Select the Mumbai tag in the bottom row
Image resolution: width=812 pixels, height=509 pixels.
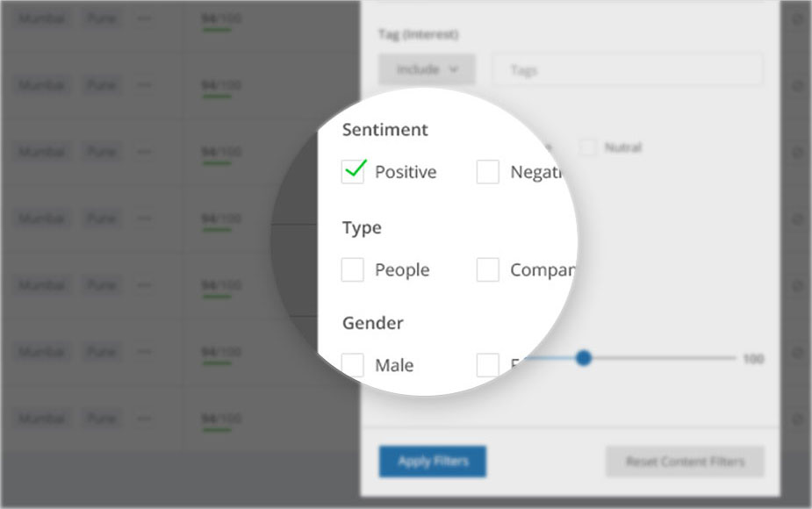(41, 419)
